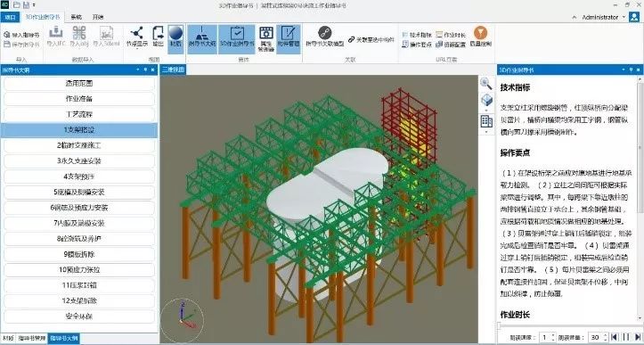This screenshot has height=345, width=644.
Task: Click the building grid icon in viewport
Action: point(486,121)
